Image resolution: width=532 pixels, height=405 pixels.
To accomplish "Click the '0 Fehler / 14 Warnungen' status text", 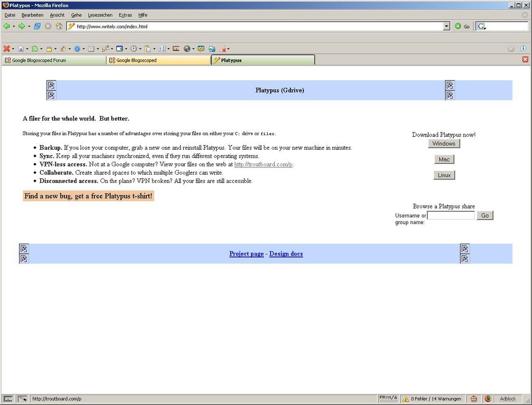I will (436, 399).
